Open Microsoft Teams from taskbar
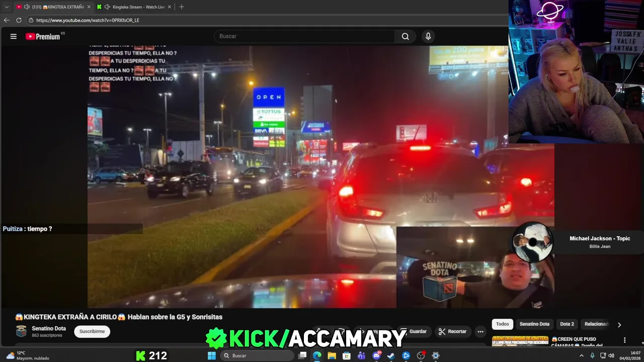 coord(361,355)
